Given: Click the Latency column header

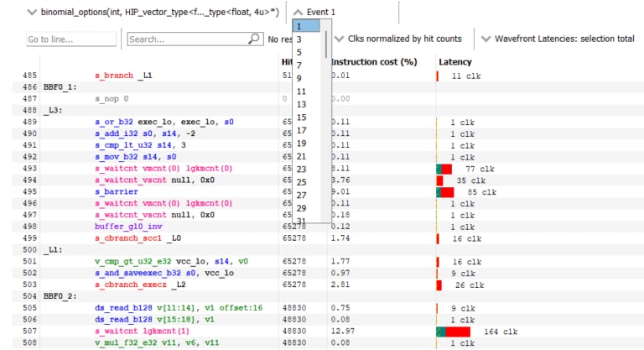Looking at the screenshot, I should [x=455, y=62].
